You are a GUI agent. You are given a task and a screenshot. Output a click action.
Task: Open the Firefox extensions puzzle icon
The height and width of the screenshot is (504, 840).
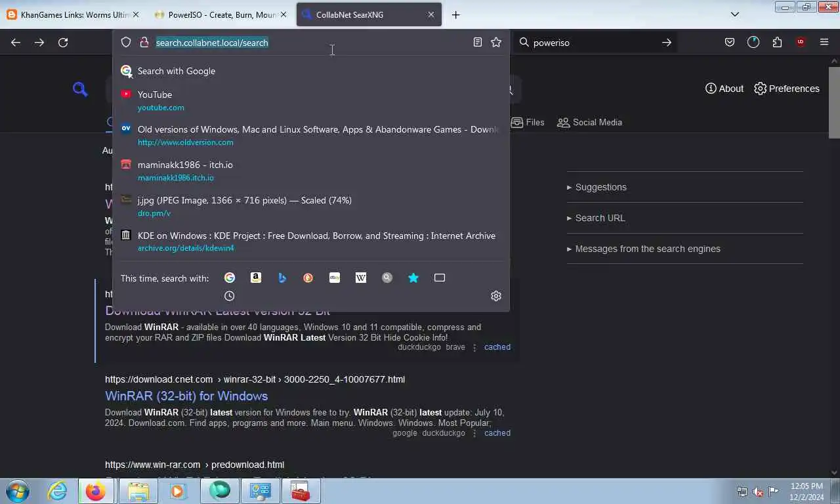pyautogui.click(x=777, y=43)
